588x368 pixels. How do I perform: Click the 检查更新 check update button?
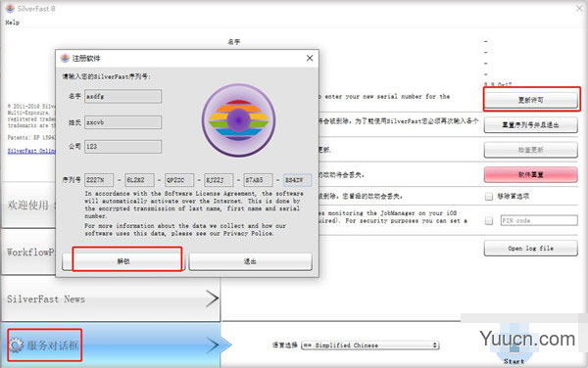[x=530, y=150]
